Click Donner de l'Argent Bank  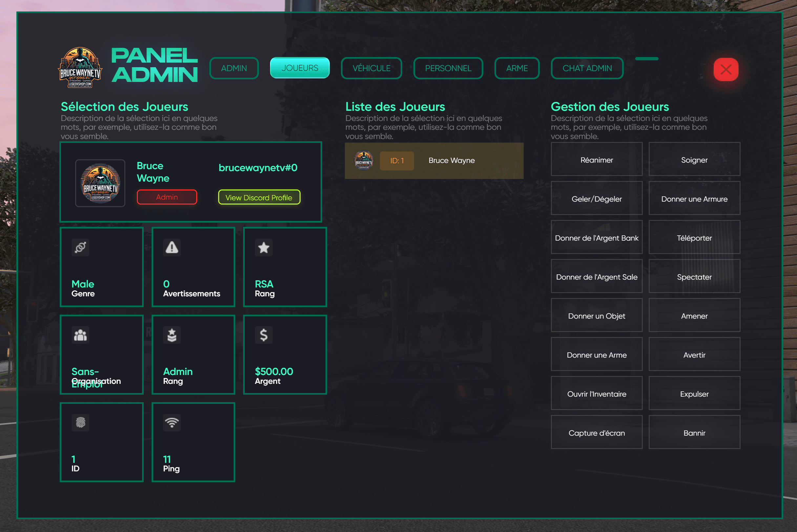coord(597,238)
